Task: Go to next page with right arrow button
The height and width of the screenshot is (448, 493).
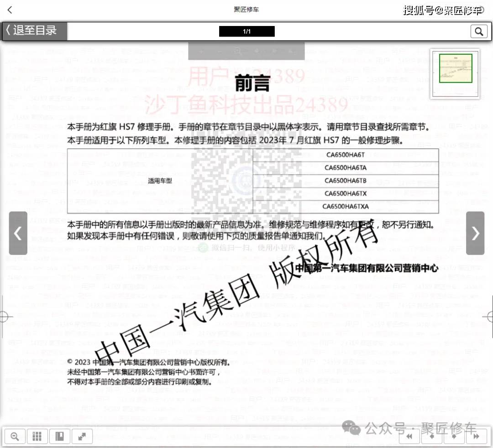Action: (453, 437)
